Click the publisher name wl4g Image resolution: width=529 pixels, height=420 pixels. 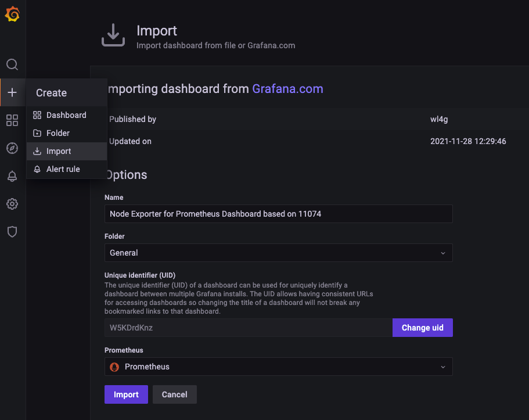point(439,119)
